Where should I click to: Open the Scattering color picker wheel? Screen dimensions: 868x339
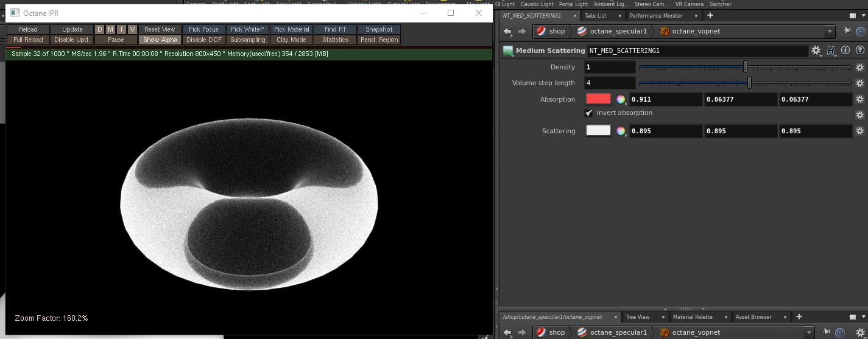[x=621, y=131]
